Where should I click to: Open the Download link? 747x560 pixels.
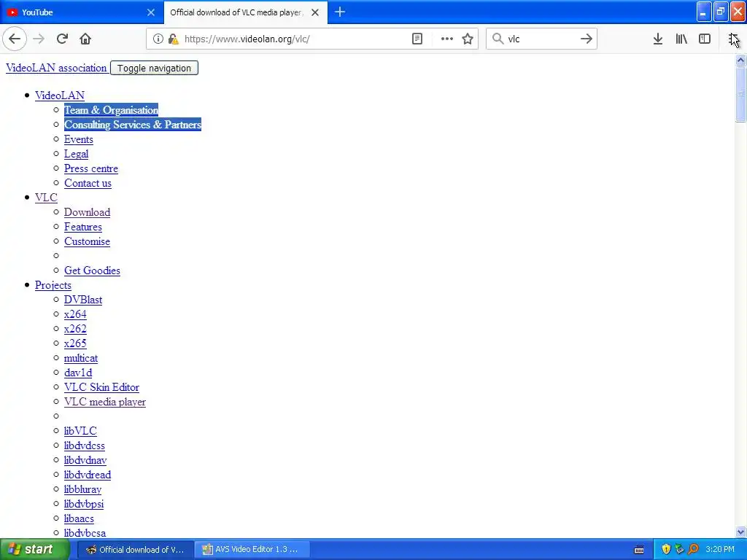pos(88,212)
